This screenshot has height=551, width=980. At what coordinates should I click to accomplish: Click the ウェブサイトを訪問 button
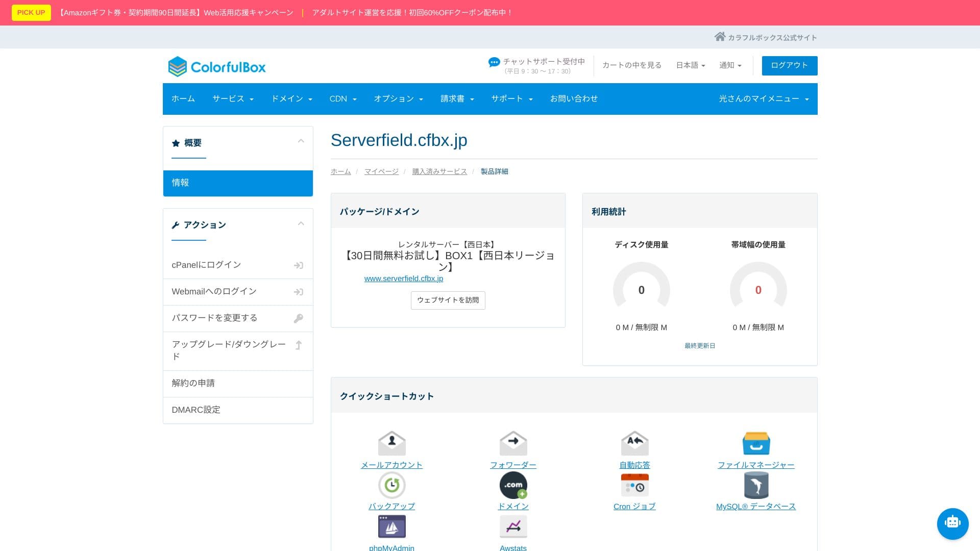point(448,300)
